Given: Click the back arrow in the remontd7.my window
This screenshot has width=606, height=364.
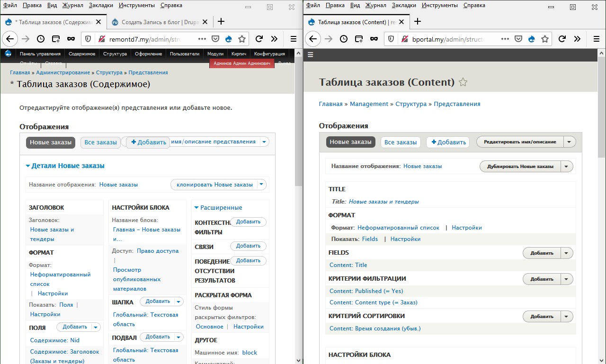Looking at the screenshot, I should (x=10, y=39).
